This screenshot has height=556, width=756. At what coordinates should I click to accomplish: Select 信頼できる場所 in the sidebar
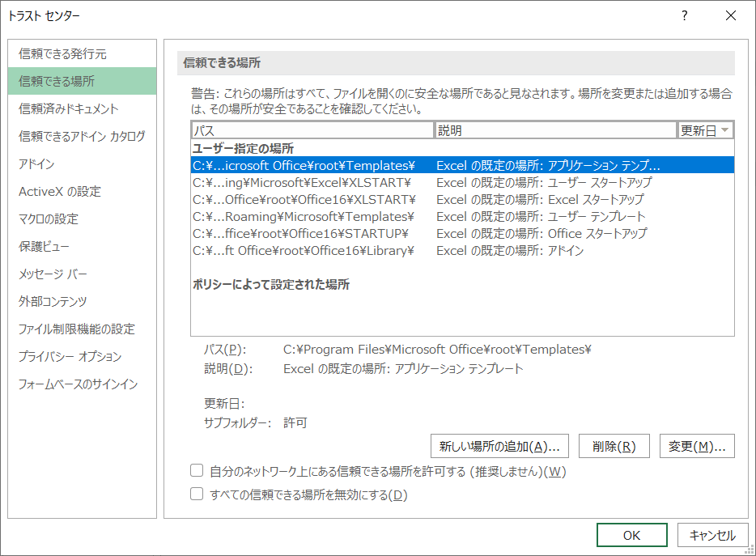point(82,81)
